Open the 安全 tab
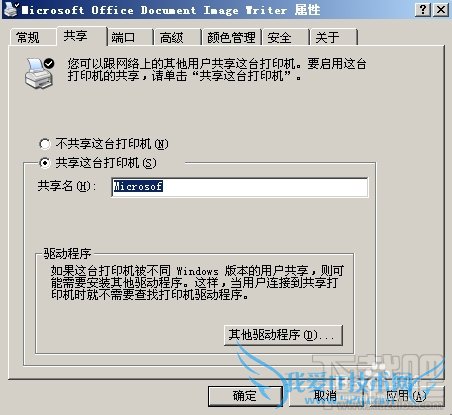Screen dimensions: 452x415 [286, 37]
